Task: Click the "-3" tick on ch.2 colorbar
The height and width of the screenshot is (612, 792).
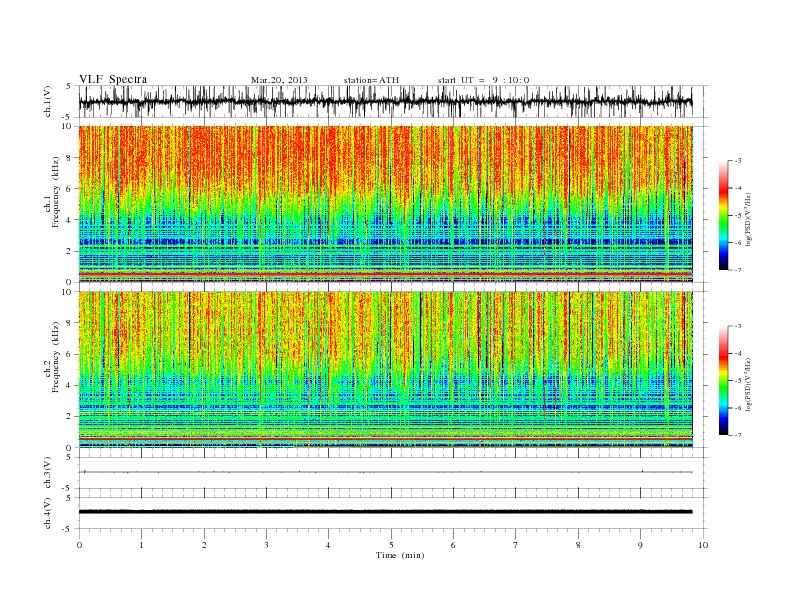Action: tap(738, 326)
